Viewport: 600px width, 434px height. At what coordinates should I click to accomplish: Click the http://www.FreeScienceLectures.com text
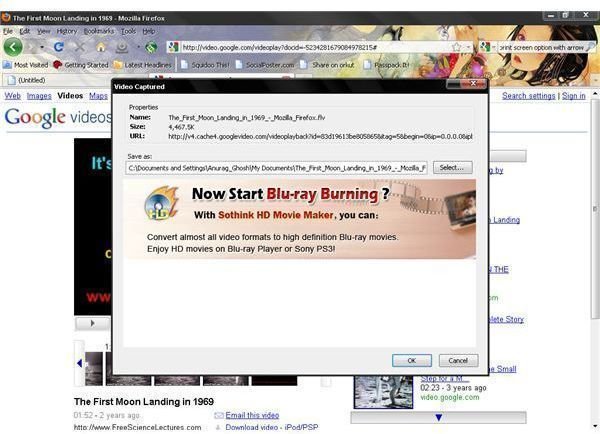point(137,427)
